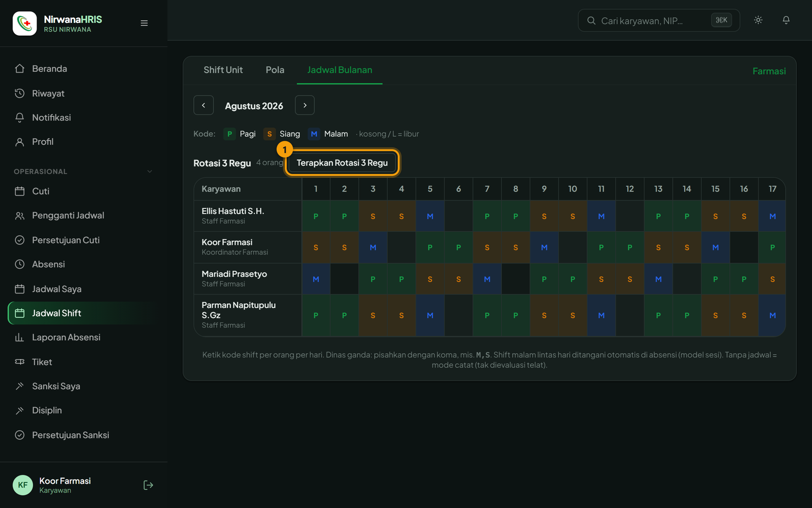Switch to the Shift Unit tab
Screen dimensions: 812x508
223,70
